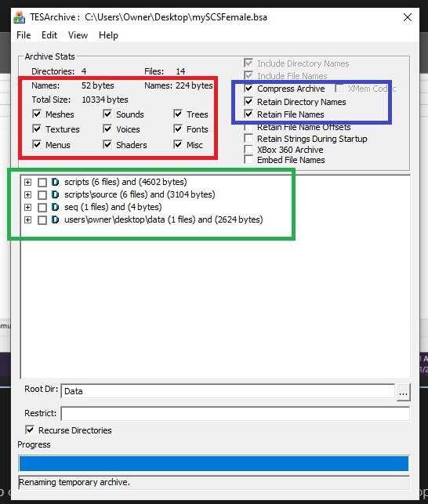
Task: Click the D directory icon for scripts
Action: click(56, 183)
